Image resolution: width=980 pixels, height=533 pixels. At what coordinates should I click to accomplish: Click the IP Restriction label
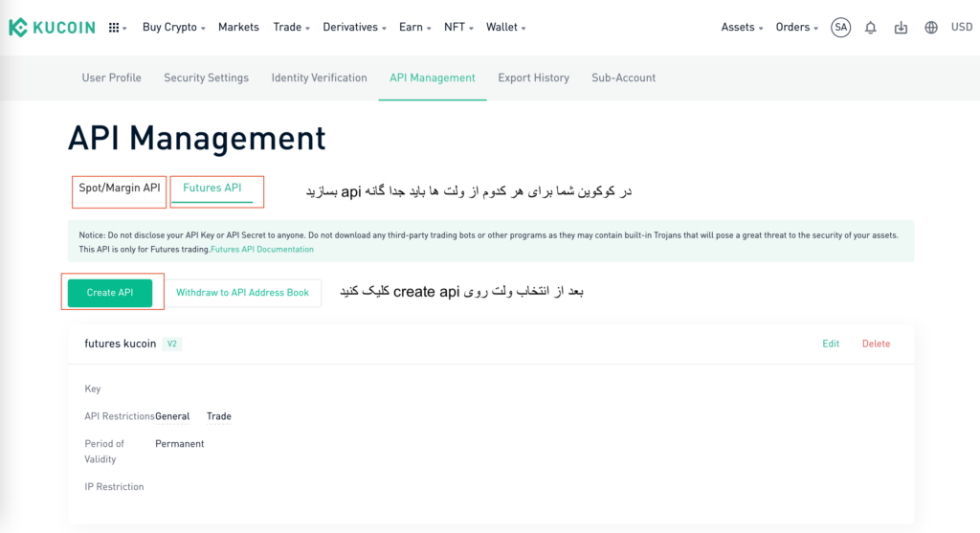114,487
